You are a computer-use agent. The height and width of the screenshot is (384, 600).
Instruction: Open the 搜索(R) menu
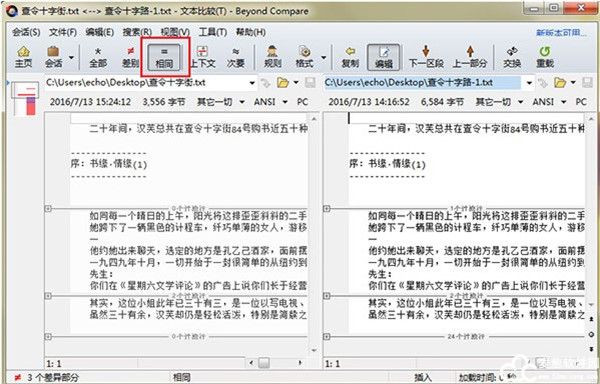[x=137, y=32]
